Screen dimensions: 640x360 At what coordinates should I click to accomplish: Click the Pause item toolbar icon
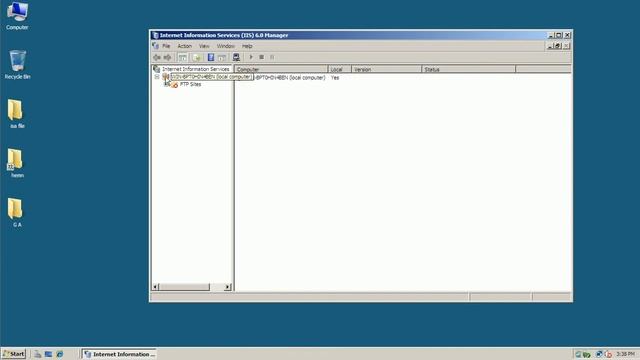click(272, 57)
